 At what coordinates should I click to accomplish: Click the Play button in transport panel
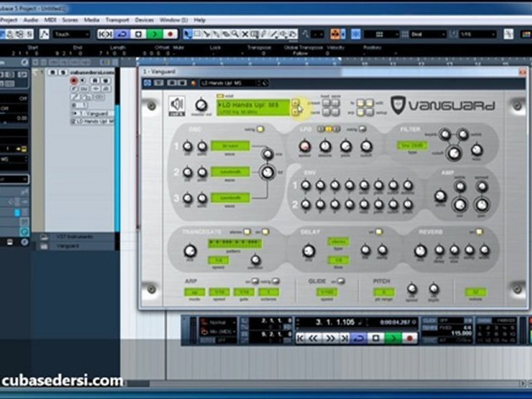point(393,338)
